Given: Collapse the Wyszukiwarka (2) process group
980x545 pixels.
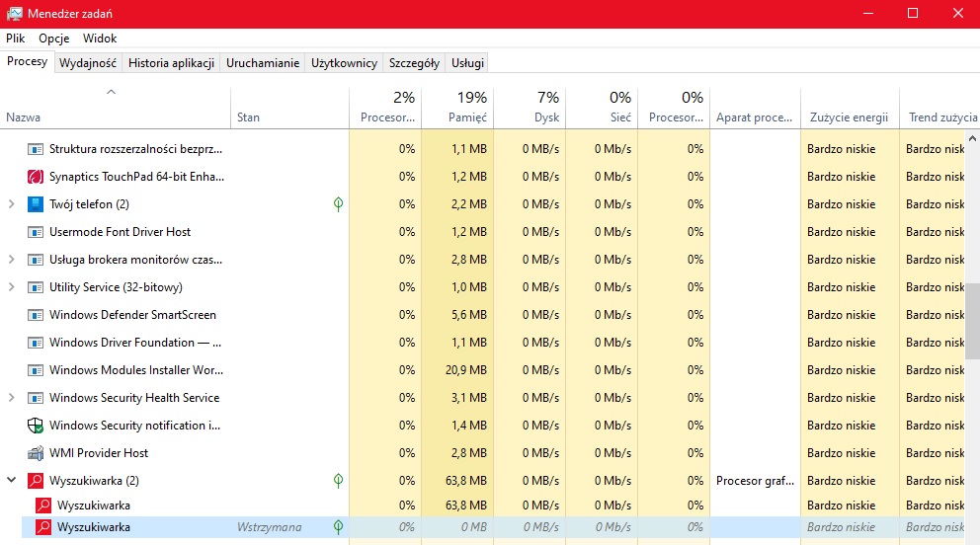Looking at the screenshot, I should [x=11, y=481].
